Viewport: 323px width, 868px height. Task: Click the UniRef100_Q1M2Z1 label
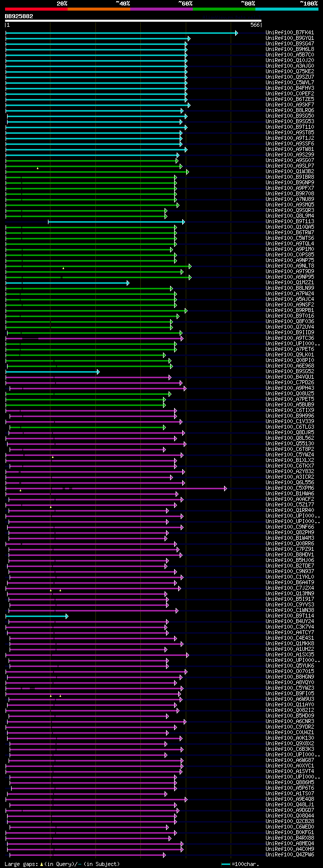(x=290, y=282)
